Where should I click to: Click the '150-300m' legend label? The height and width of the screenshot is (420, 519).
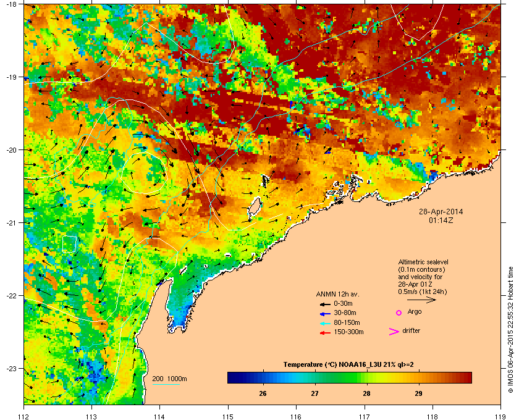point(348,332)
